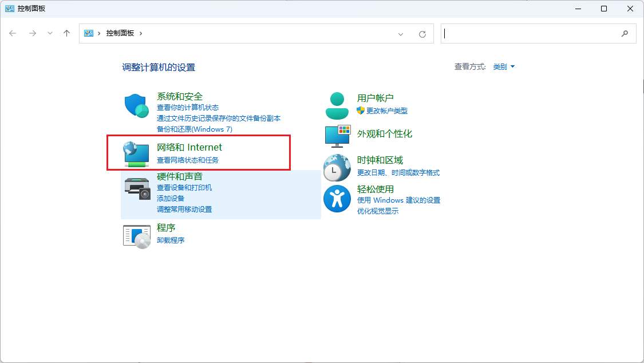The width and height of the screenshot is (644, 363).
Task: Open 添加设备 link under hardware
Action: point(171,198)
